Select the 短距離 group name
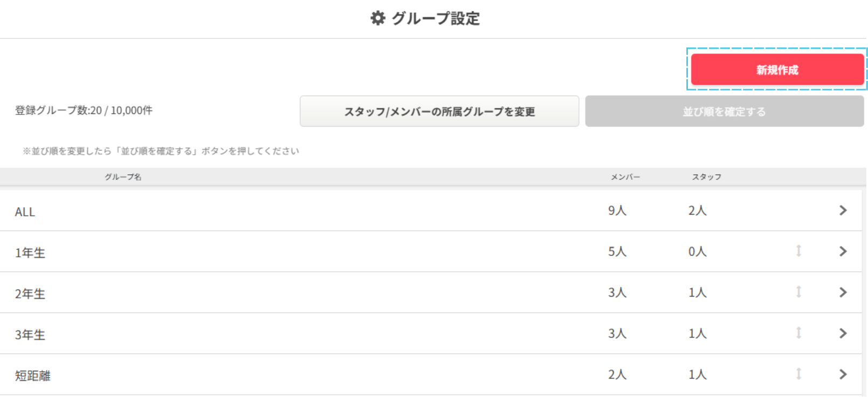Image resolution: width=868 pixels, height=397 pixels. pos(33,376)
